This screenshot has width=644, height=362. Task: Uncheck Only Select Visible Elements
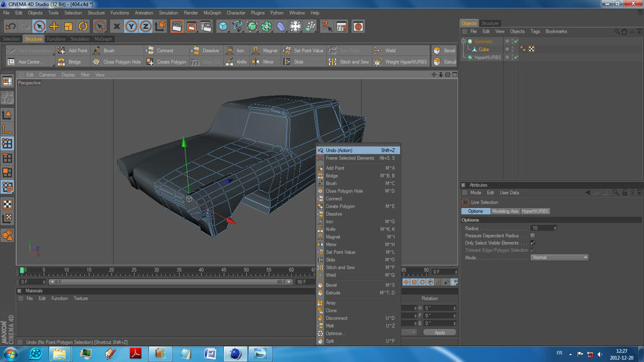[532, 243]
